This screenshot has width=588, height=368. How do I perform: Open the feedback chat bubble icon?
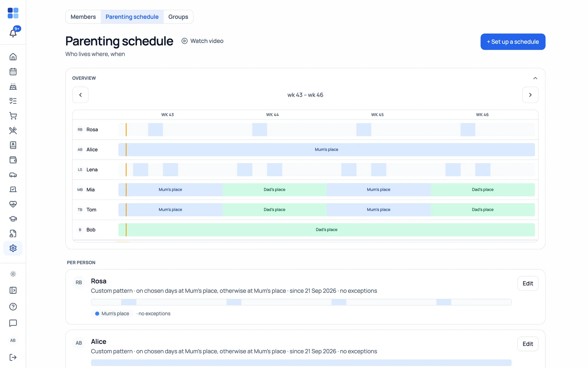13,323
